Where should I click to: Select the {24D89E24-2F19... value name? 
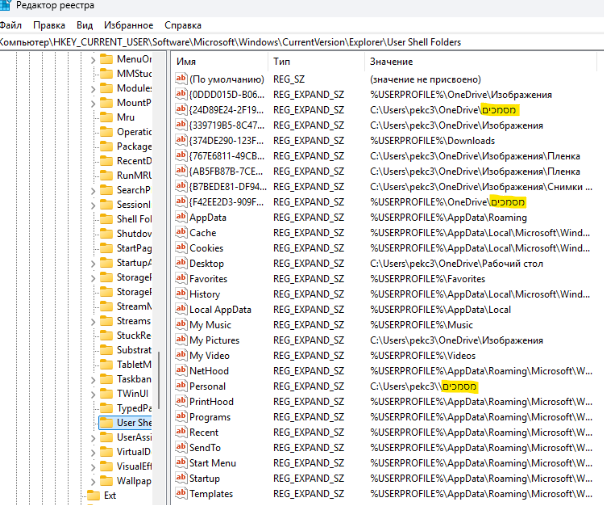[226, 110]
